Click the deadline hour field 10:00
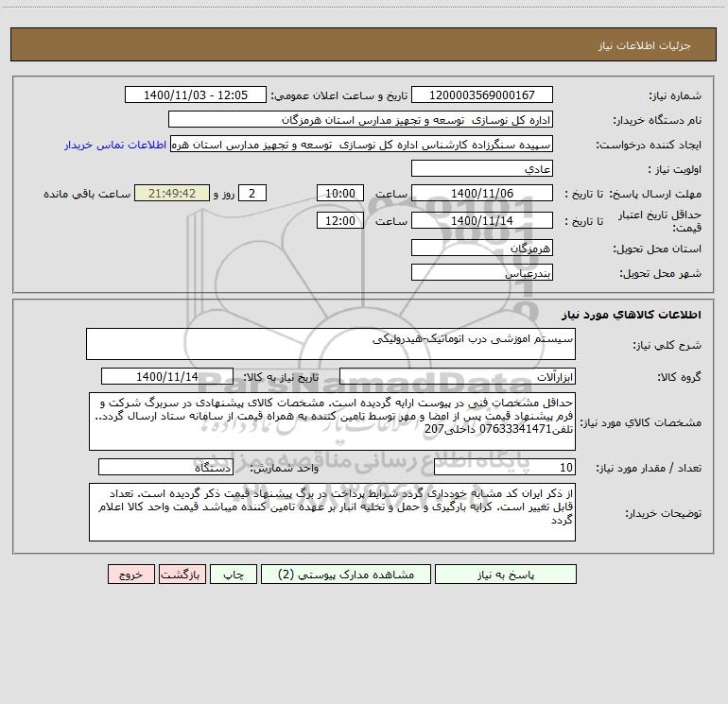The height and width of the screenshot is (704, 728). (339, 193)
